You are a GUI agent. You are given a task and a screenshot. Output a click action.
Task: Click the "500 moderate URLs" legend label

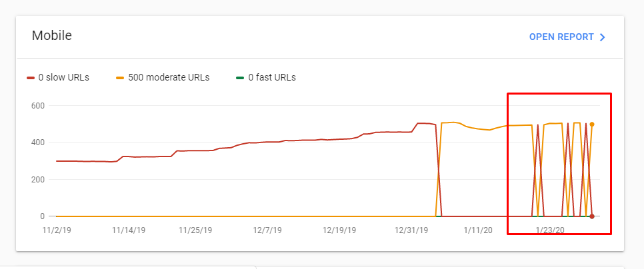[x=169, y=77]
